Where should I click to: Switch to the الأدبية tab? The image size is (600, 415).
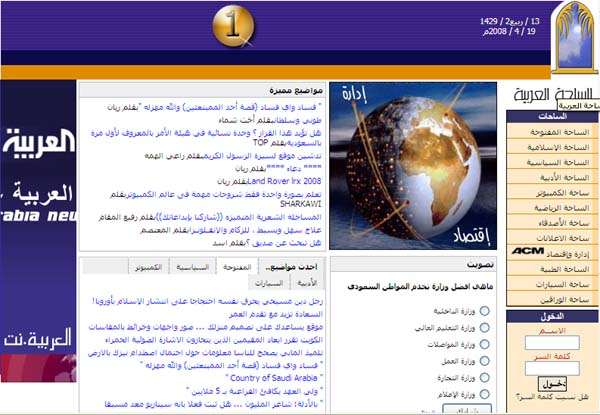(307, 283)
